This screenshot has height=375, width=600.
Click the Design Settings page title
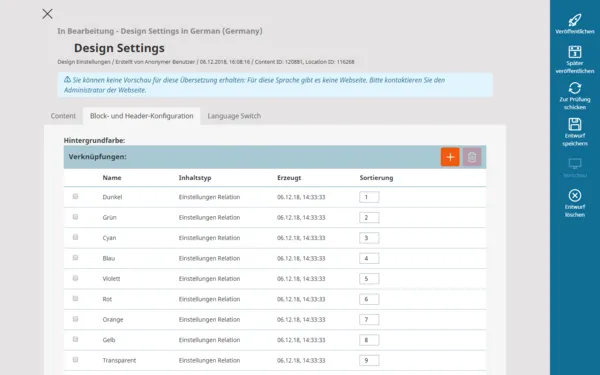119,48
